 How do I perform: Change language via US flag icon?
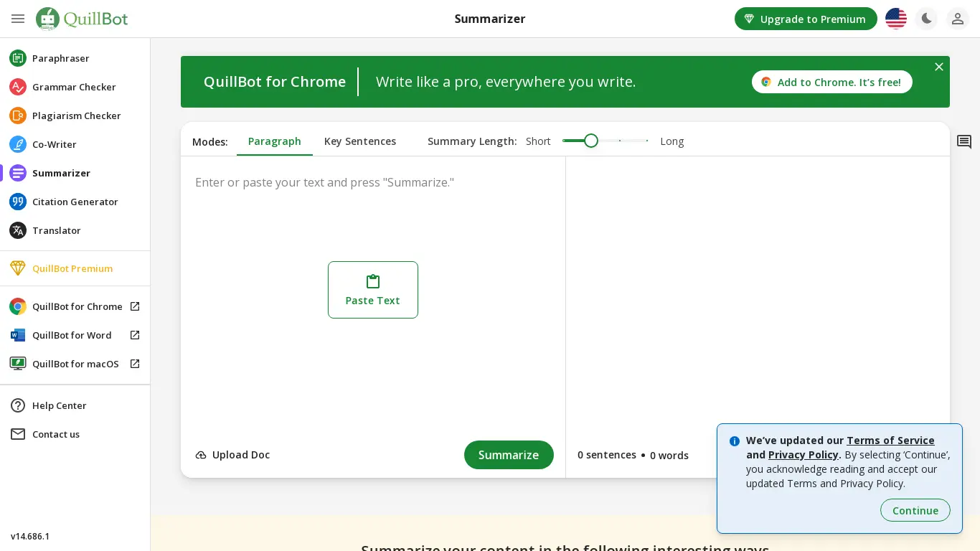[896, 19]
